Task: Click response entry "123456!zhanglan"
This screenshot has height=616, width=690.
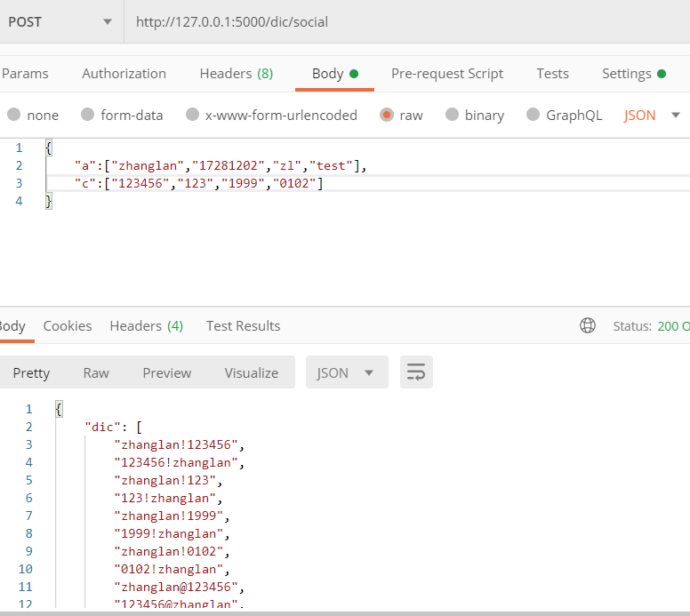Action: (x=179, y=462)
